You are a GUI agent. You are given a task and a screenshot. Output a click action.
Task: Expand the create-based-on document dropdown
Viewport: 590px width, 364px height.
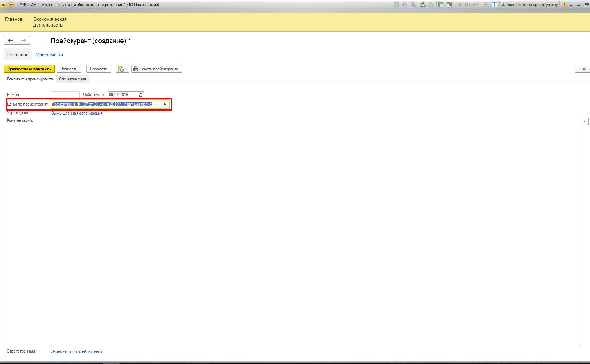coord(122,69)
